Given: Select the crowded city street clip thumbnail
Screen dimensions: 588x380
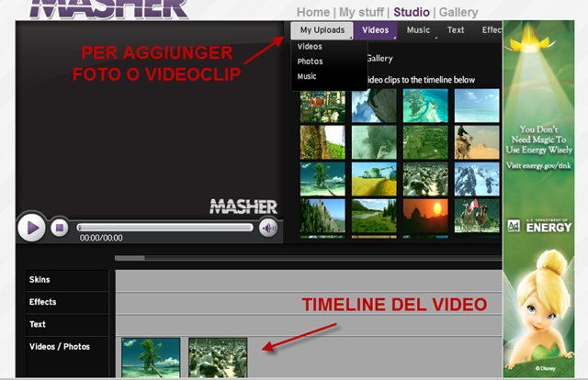Looking at the screenshot, I should pos(322,106).
